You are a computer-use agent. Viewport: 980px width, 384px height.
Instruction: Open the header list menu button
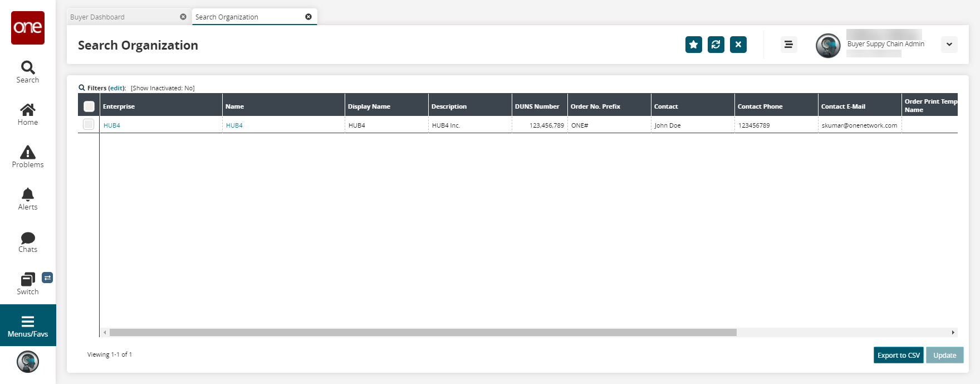tap(788, 45)
